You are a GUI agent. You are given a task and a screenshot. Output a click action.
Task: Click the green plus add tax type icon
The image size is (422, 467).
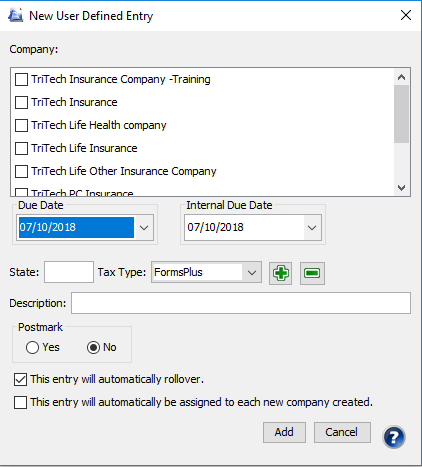[280, 273]
